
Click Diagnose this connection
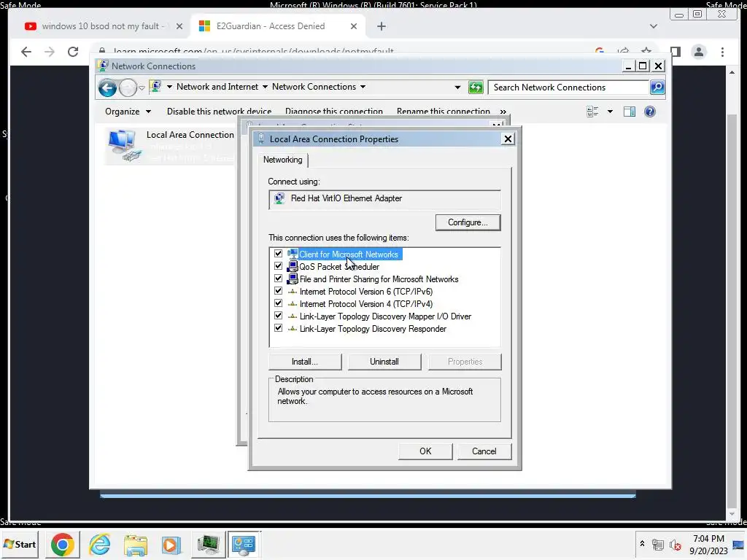click(334, 112)
